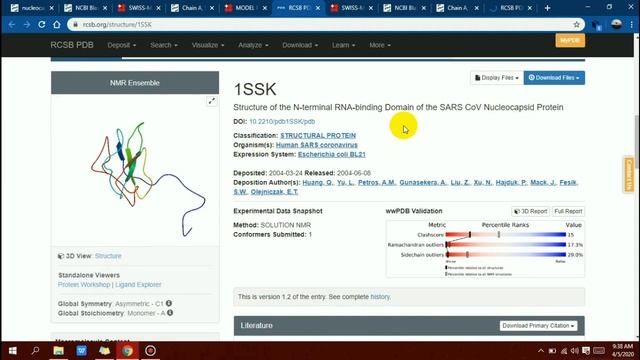Expand the Display Files dropdown
640x360 pixels.
pyautogui.click(x=496, y=78)
